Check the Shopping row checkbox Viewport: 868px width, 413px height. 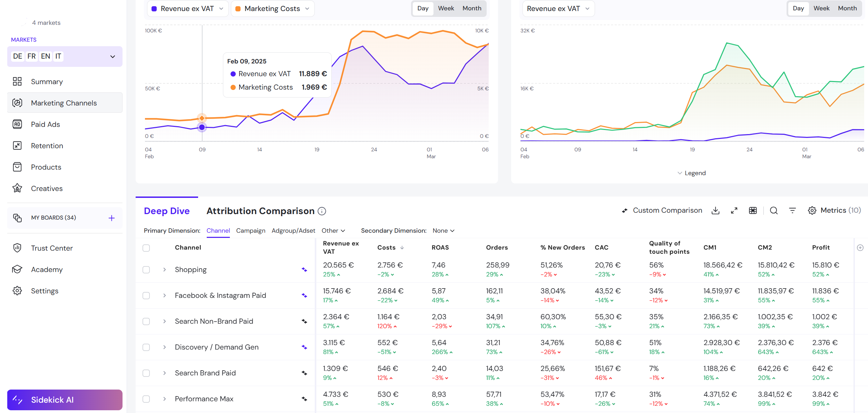[146, 270]
